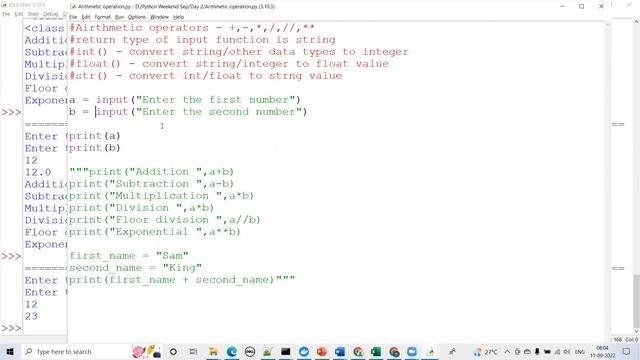
Task: Click the '#Airthmetic operators' comment line
Action: click(x=192, y=28)
